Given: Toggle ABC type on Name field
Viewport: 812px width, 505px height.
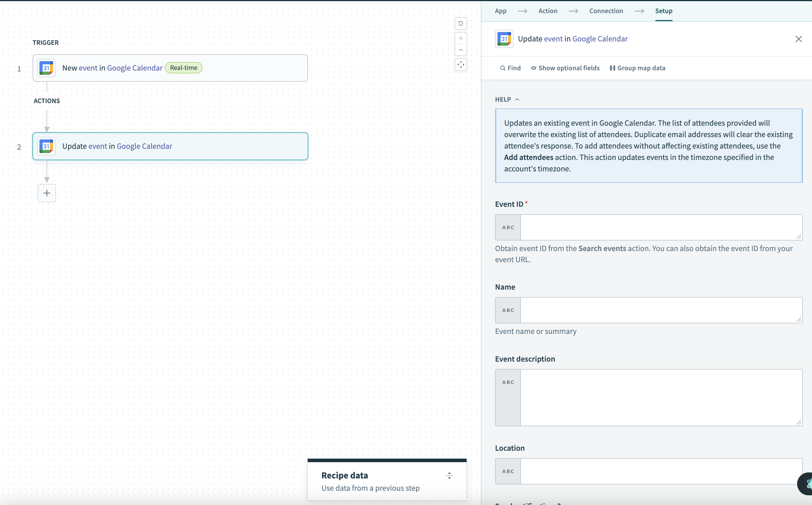Looking at the screenshot, I should click(x=508, y=310).
